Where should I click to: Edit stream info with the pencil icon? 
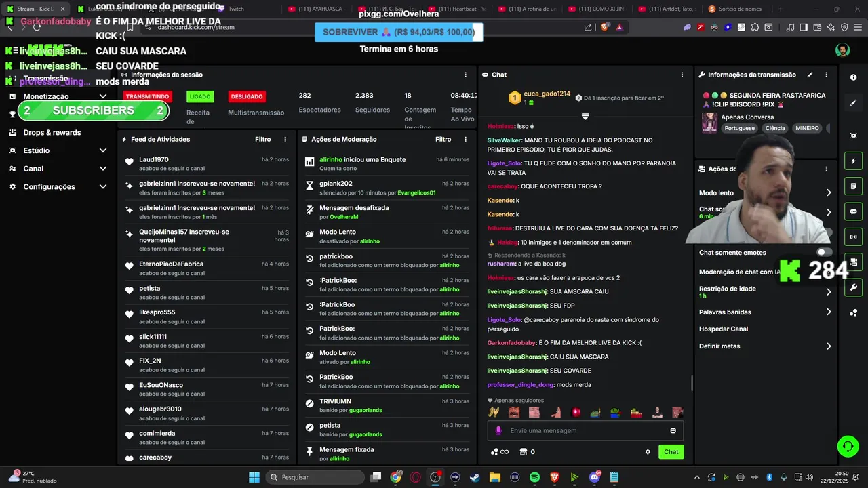click(x=810, y=75)
